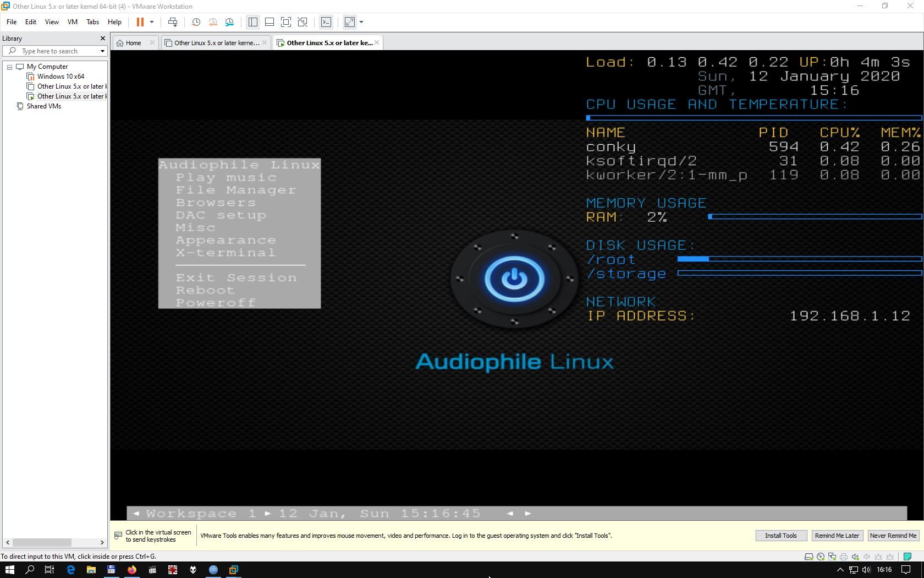Click the blue power button logo
The width and height of the screenshot is (924, 578).
click(514, 279)
